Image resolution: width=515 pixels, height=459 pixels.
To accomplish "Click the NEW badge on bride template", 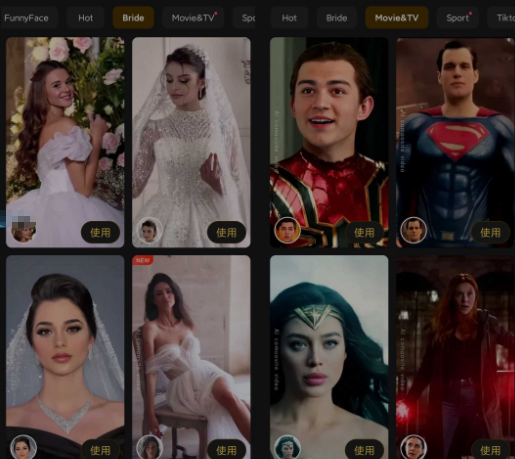I will [143, 260].
